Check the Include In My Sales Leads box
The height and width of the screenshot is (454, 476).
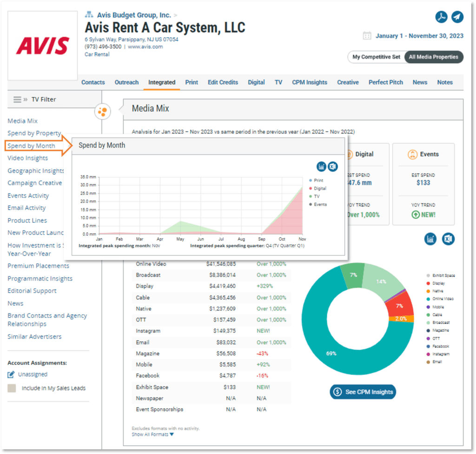click(12, 388)
